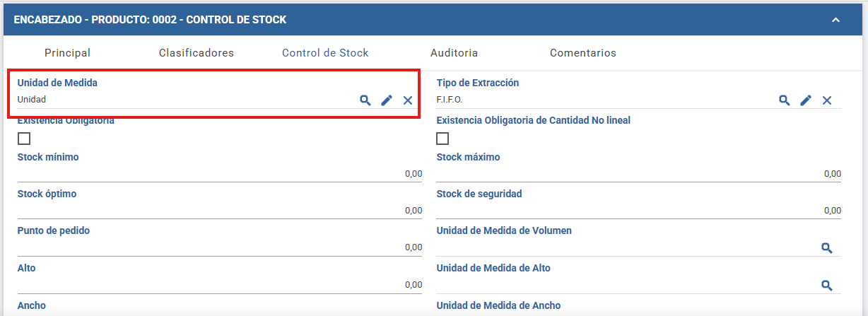Open the Auditoria tab

454,53
